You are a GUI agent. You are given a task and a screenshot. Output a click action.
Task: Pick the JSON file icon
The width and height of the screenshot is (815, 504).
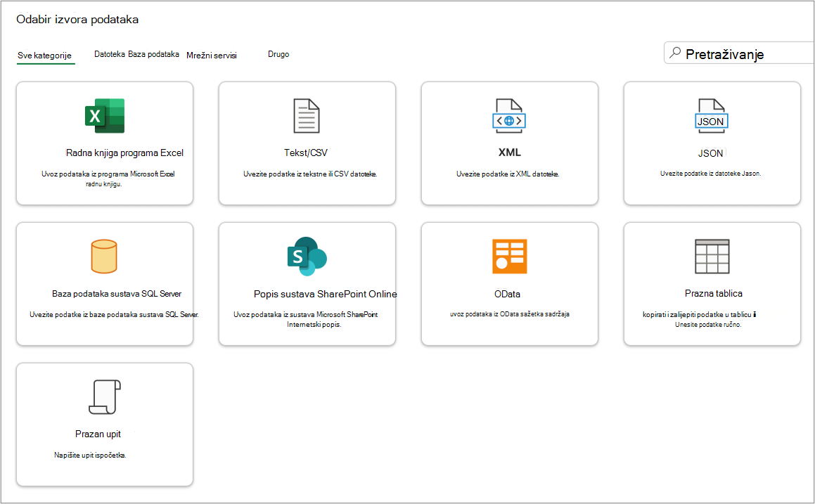[x=712, y=116]
